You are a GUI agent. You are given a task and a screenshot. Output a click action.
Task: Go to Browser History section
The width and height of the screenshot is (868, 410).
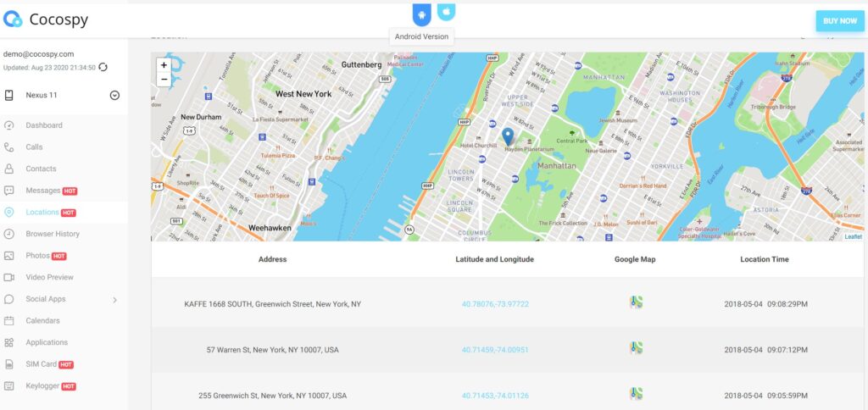pos(53,234)
